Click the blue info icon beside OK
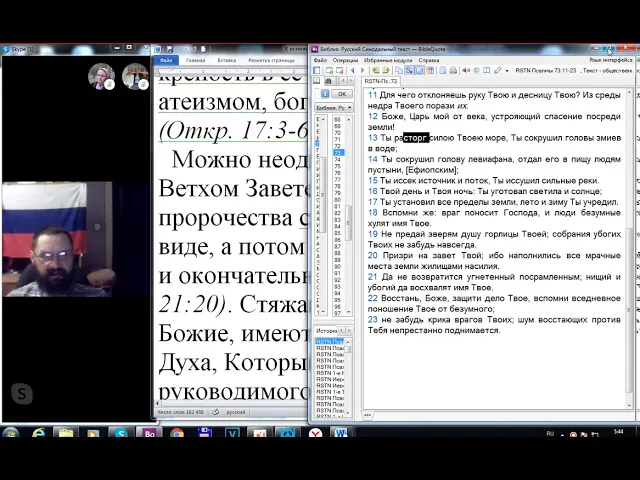Image resolution: width=640 pixels, height=480 pixels. [x=325, y=94]
